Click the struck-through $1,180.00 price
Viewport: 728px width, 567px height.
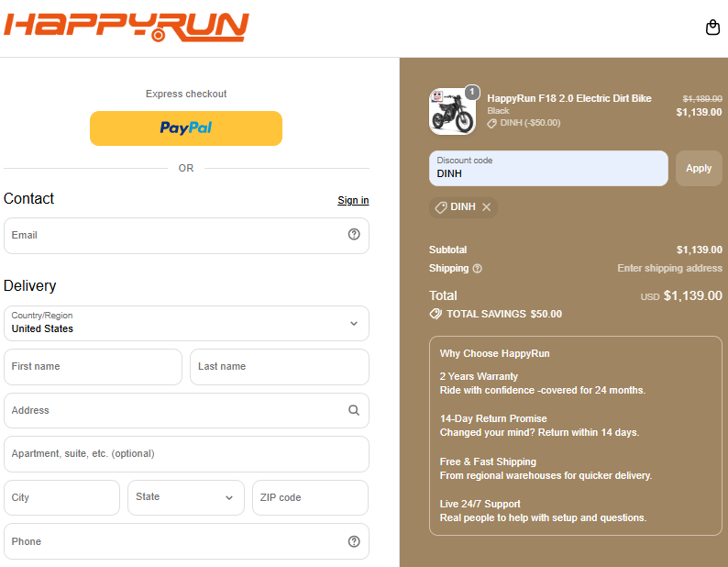702,98
